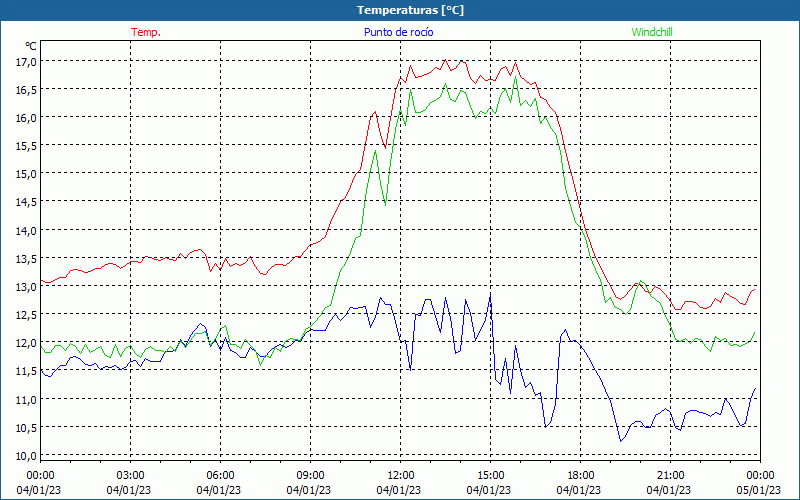Click the chart title "Temperaturas [°C]"

[410, 10]
